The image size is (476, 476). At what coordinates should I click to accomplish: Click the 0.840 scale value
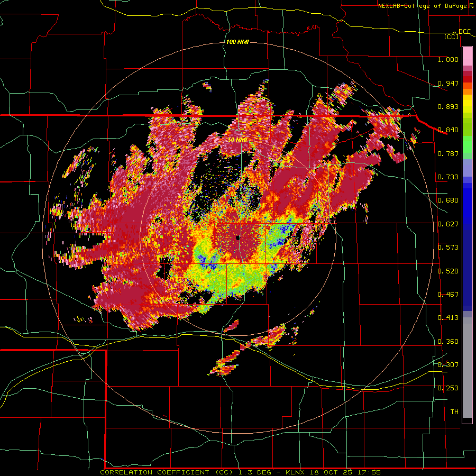tap(448, 130)
